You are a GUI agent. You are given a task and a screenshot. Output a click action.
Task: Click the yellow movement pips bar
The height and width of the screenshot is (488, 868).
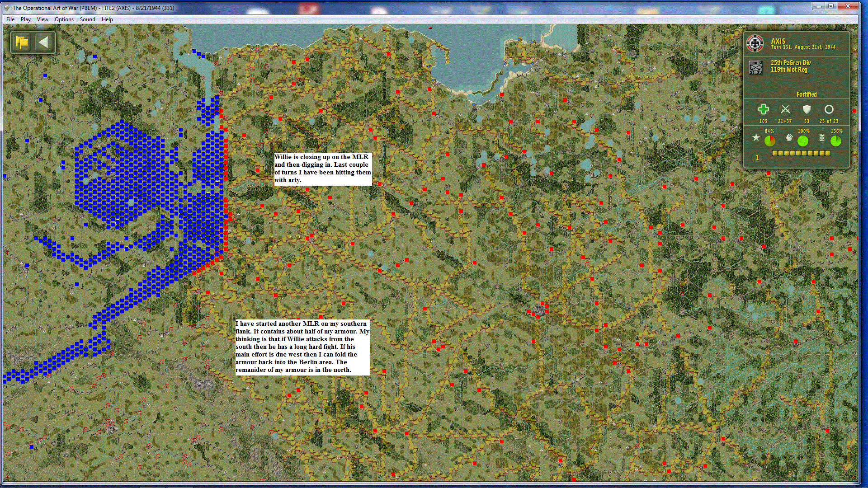[x=801, y=153]
